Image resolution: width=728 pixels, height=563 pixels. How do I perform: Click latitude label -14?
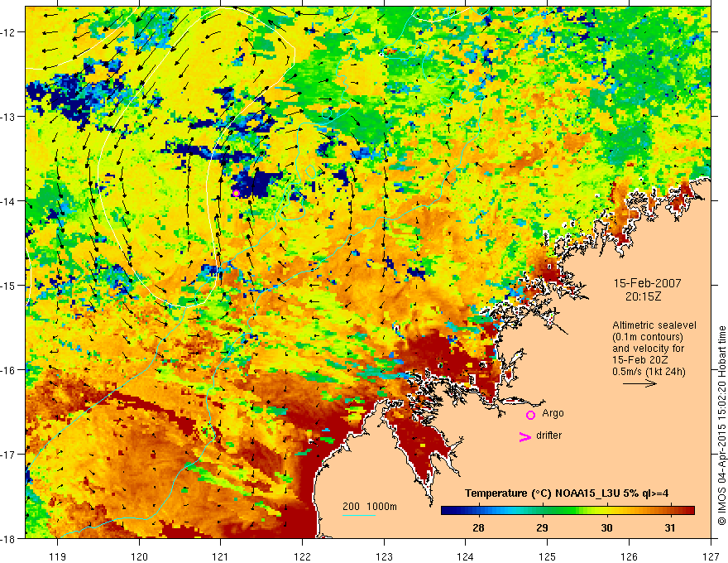(9, 201)
